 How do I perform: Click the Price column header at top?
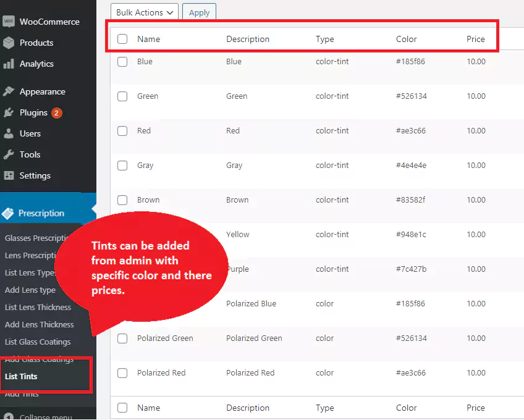click(476, 39)
